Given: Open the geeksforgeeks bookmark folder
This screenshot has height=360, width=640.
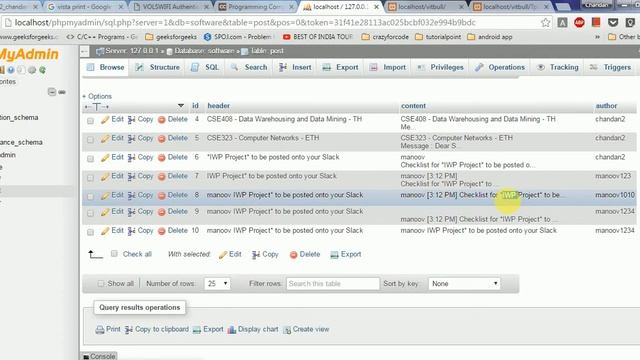Looking at the screenshot, I should (171, 37).
